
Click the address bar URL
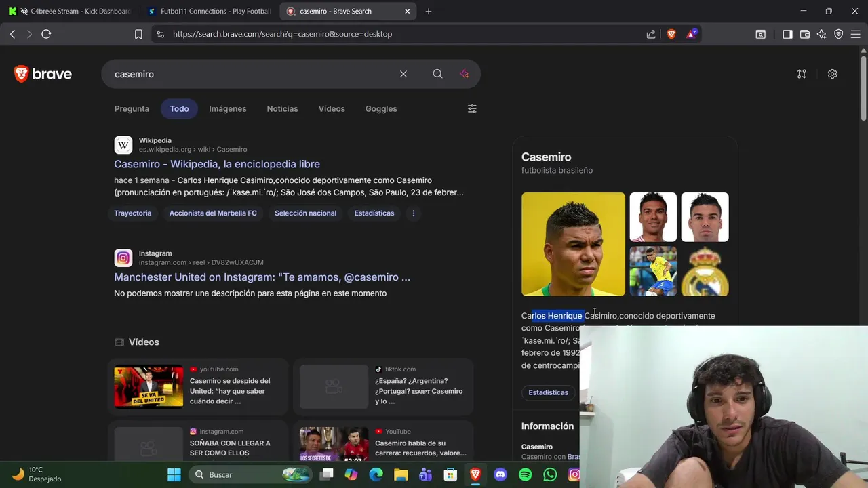point(282,34)
